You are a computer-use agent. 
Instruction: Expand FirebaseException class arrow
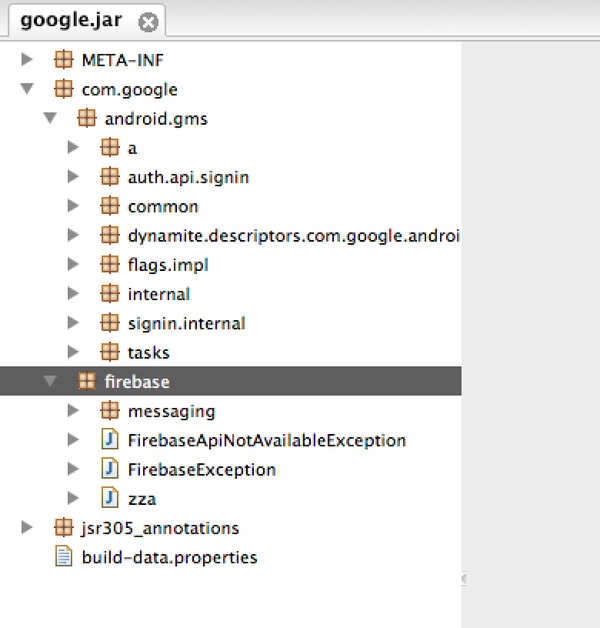(x=73, y=469)
